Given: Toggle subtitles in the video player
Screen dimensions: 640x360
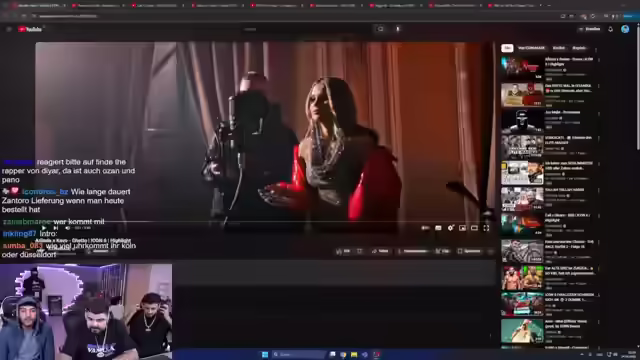Looking at the screenshot, I should tap(438, 228).
